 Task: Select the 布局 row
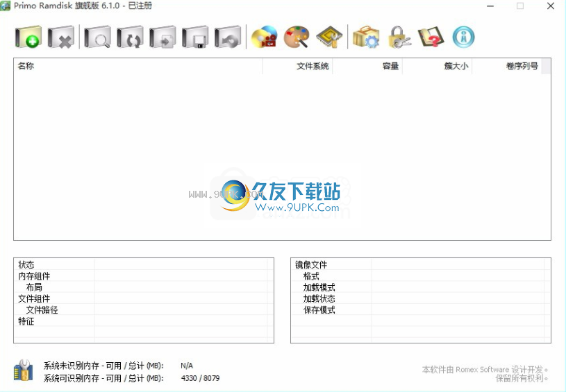[144, 287]
